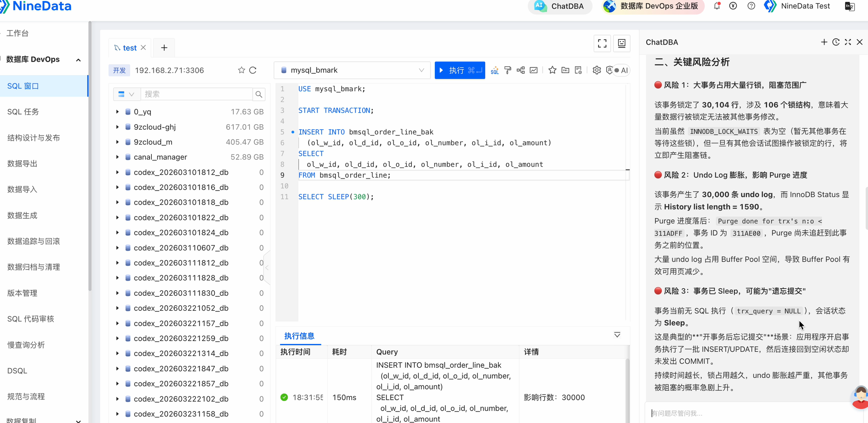Click the customer service avatar
The width and height of the screenshot is (868, 423).
click(x=860, y=397)
